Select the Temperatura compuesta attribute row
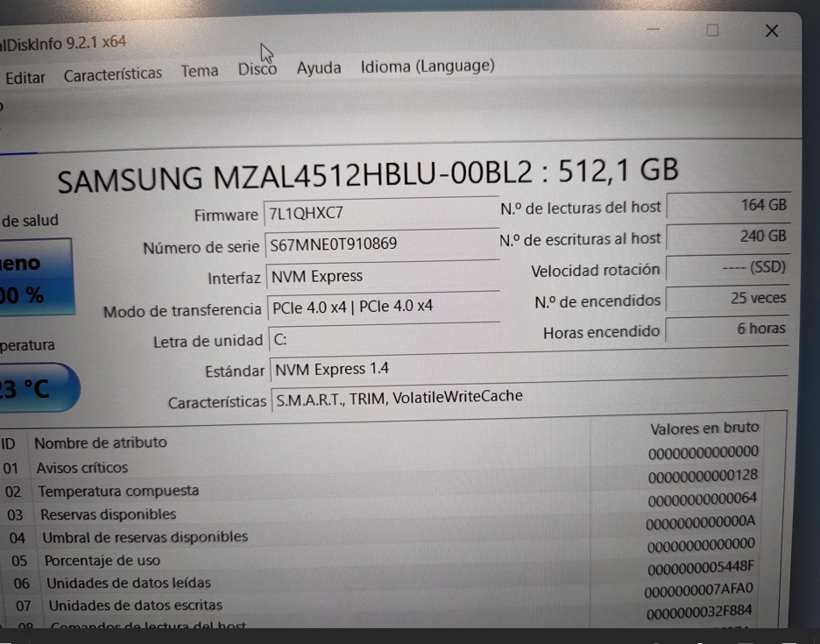Image resolution: width=820 pixels, height=644 pixels. point(381,485)
